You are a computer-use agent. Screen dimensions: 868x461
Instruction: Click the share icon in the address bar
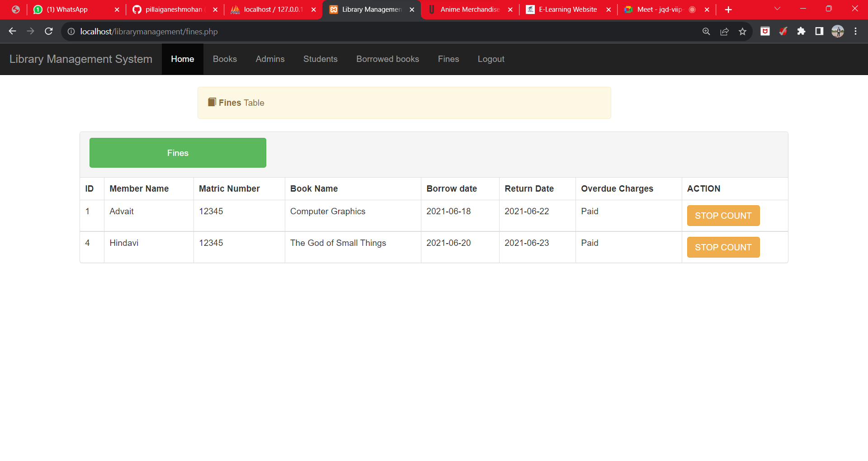point(724,31)
